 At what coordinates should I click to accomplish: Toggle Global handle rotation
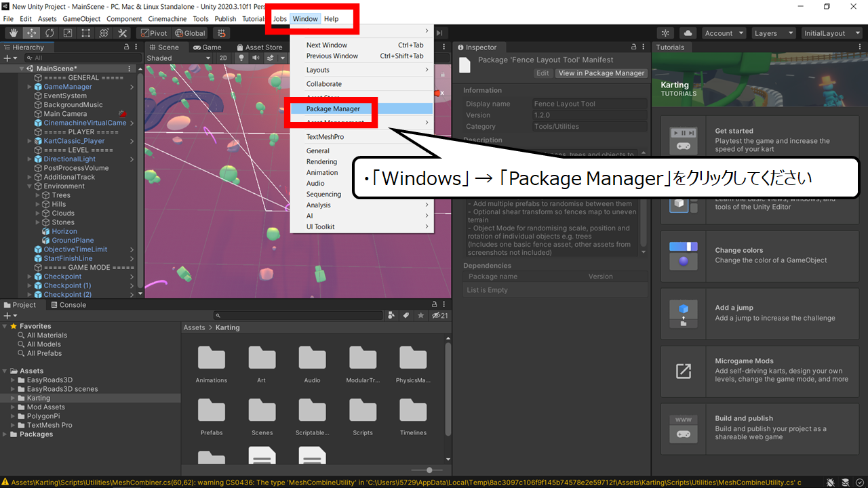(x=190, y=33)
